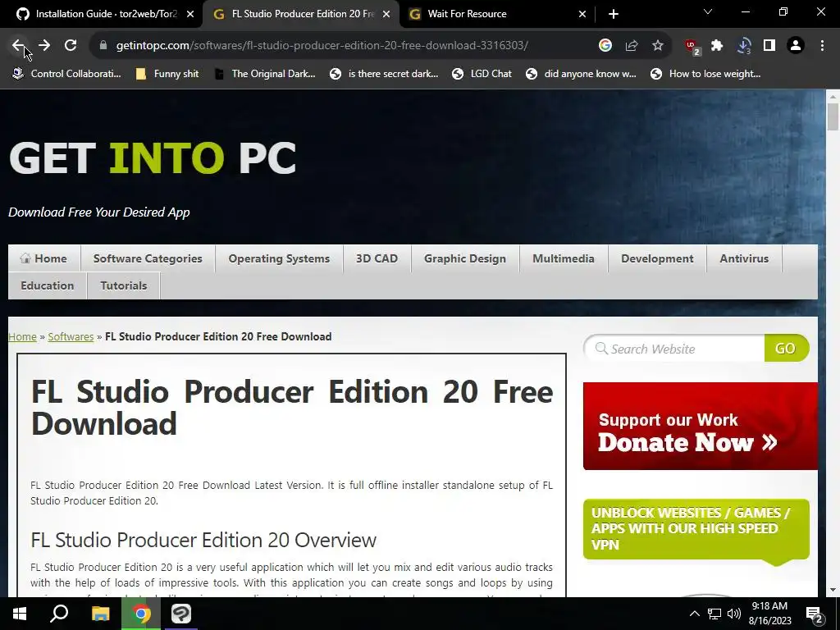This screenshot has height=630, width=840.
Task: Open network status tray icon
Action: pyautogui.click(x=714, y=614)
